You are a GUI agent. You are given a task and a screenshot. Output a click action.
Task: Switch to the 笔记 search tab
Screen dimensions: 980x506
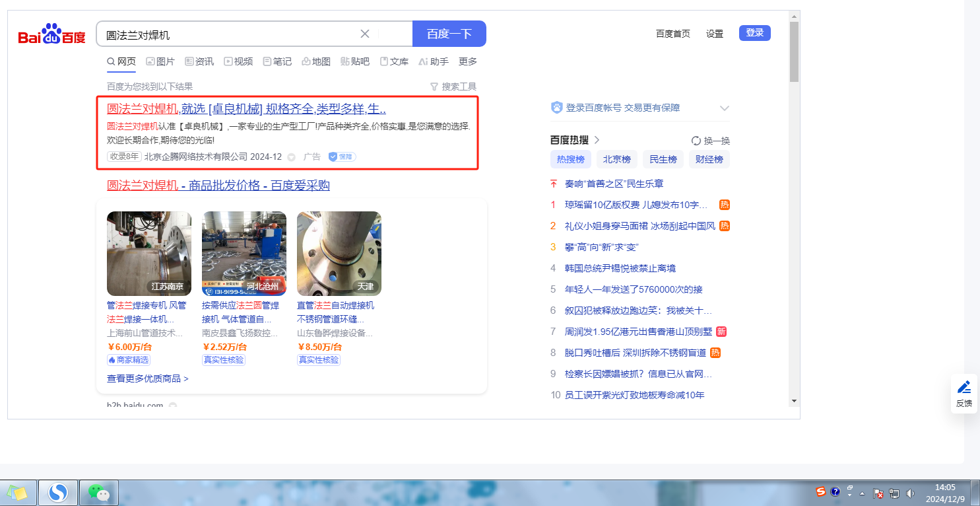coord(277,61)
